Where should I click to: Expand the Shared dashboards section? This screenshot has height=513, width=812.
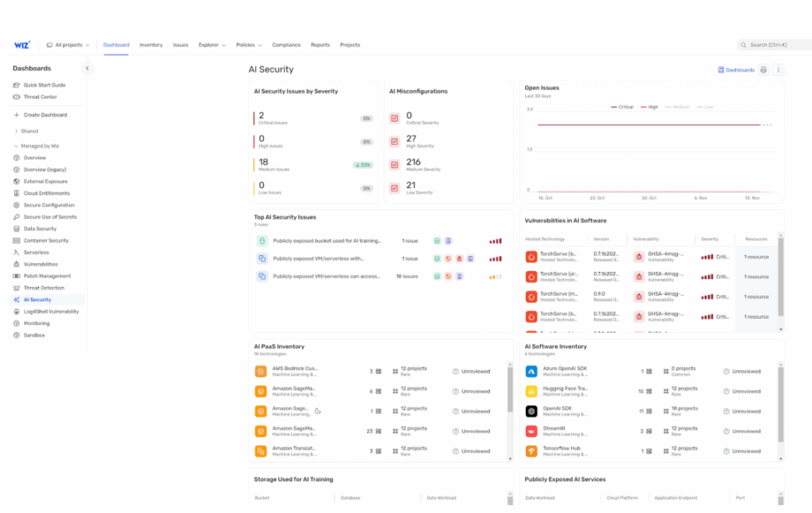[x=29, y=131]
